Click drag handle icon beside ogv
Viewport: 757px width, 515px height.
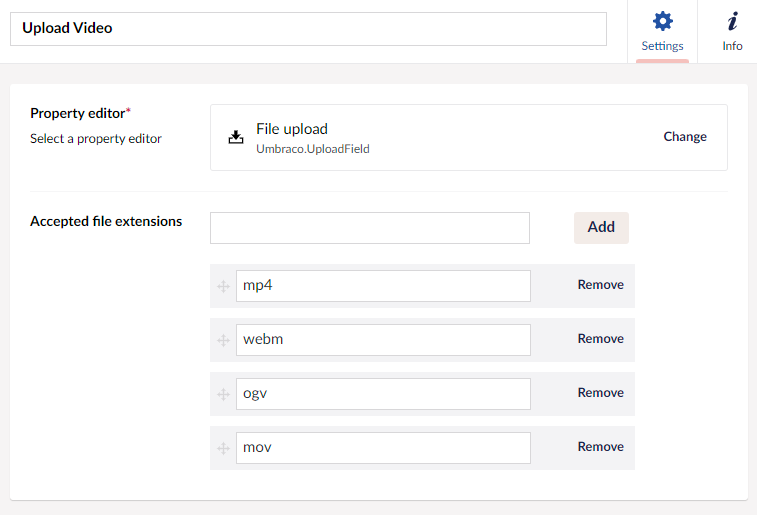(223, 395)
